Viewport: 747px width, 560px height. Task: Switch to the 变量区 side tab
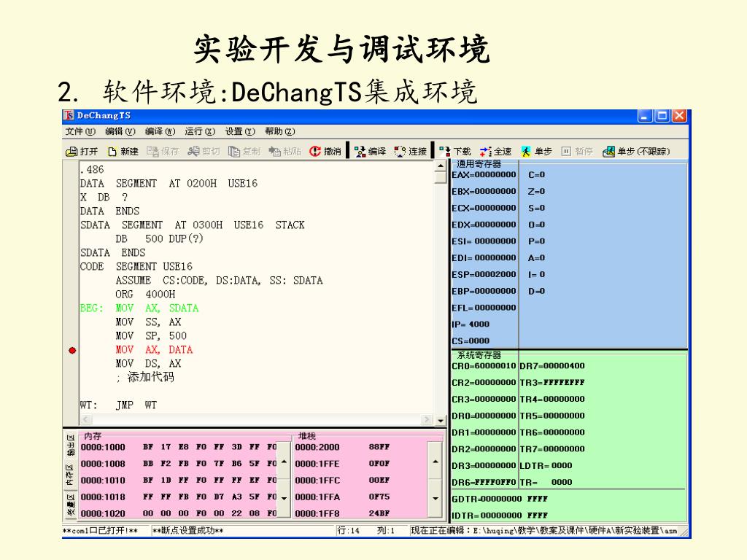pyautogui.click(x=71, y=505)
